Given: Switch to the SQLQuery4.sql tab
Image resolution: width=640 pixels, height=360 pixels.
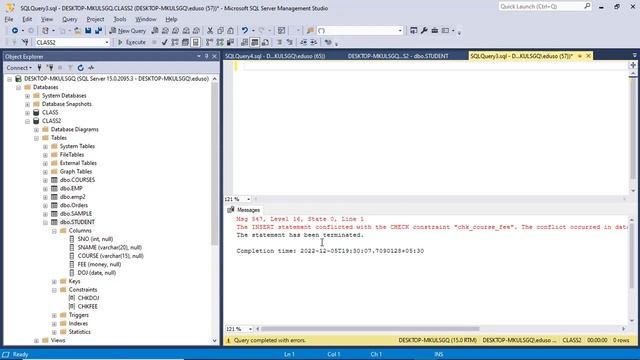Looking at the screenshot, I should point(275,56).
